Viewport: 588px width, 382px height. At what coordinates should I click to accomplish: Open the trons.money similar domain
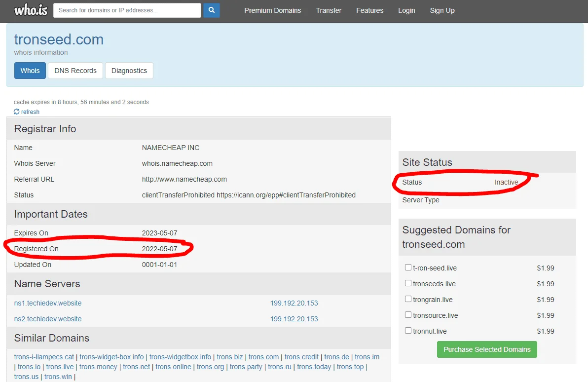[x=98, y=367]
